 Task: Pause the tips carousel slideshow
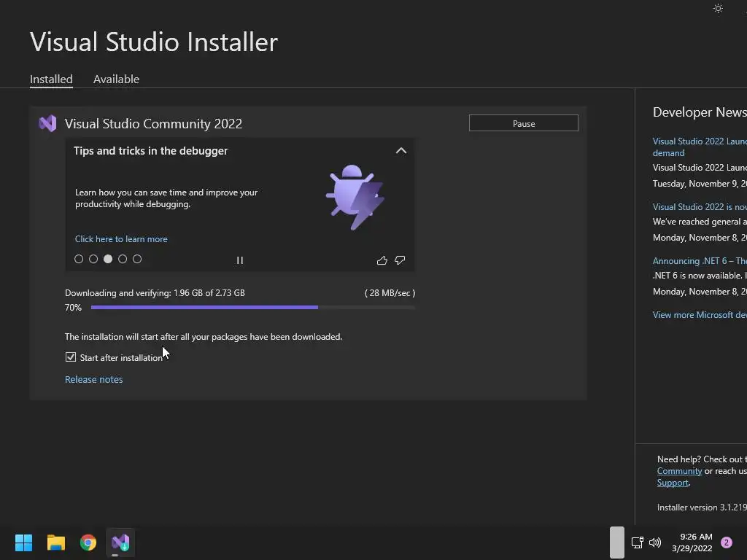pos(239,260)
